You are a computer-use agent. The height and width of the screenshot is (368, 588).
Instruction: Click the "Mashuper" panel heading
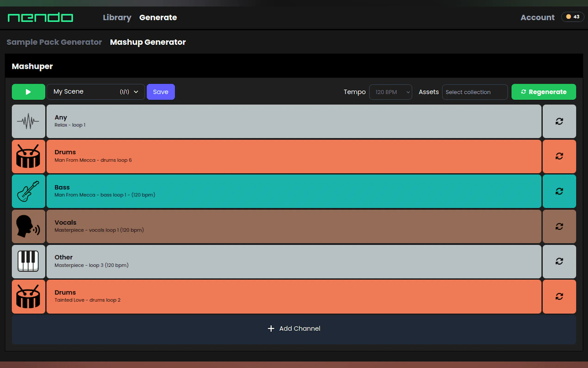point(32,67)
